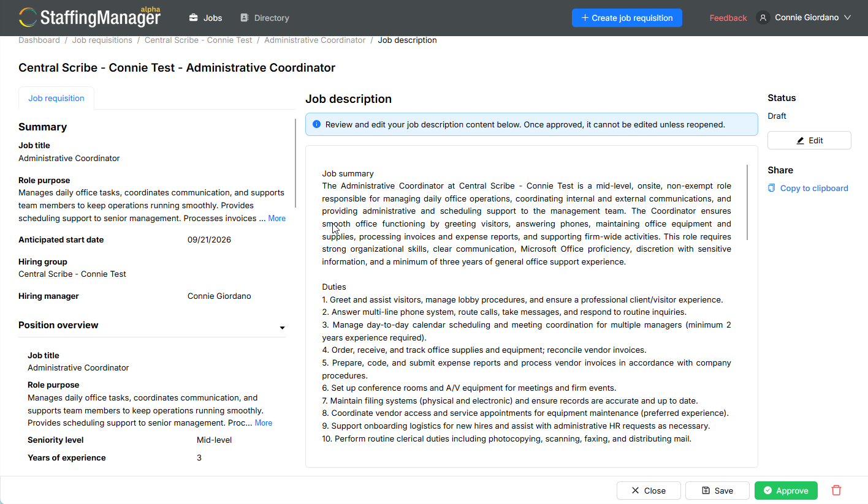Screen dimensions: 868x504
Task: Click the clipboard copy icon under Share
Action: [x=772, y=188]
